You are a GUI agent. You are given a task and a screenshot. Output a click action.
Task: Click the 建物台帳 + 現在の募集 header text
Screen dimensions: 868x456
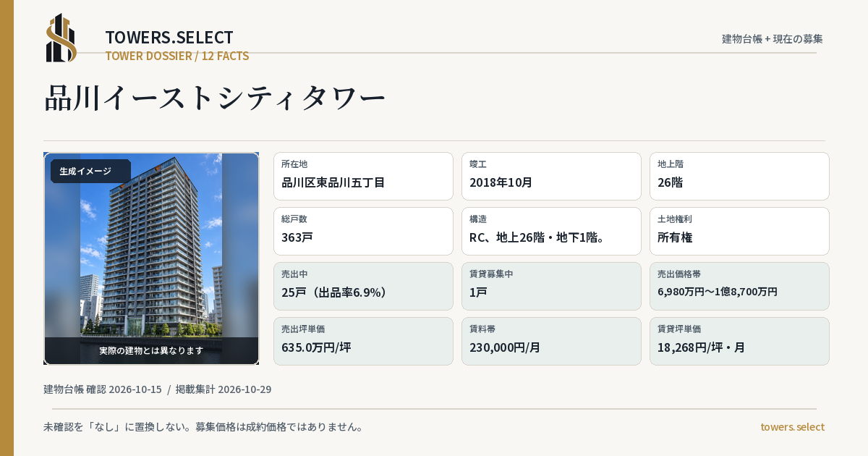coord(773,38)
